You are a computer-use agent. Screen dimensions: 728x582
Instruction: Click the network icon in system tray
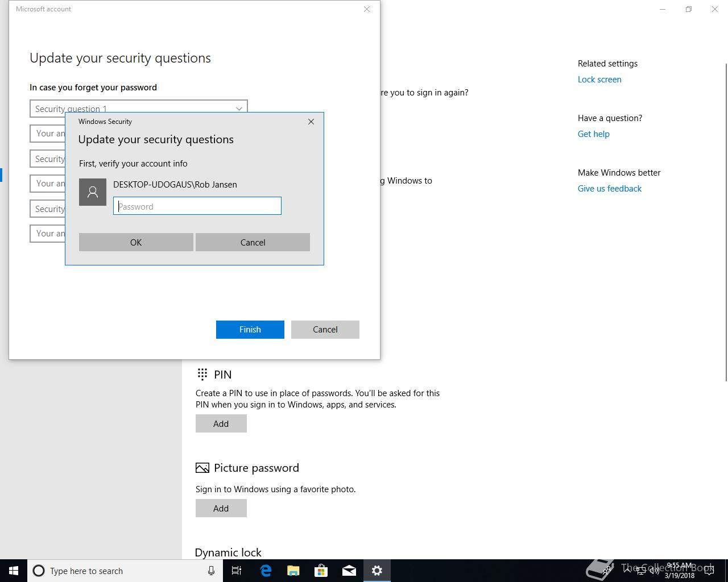point(641,571)
